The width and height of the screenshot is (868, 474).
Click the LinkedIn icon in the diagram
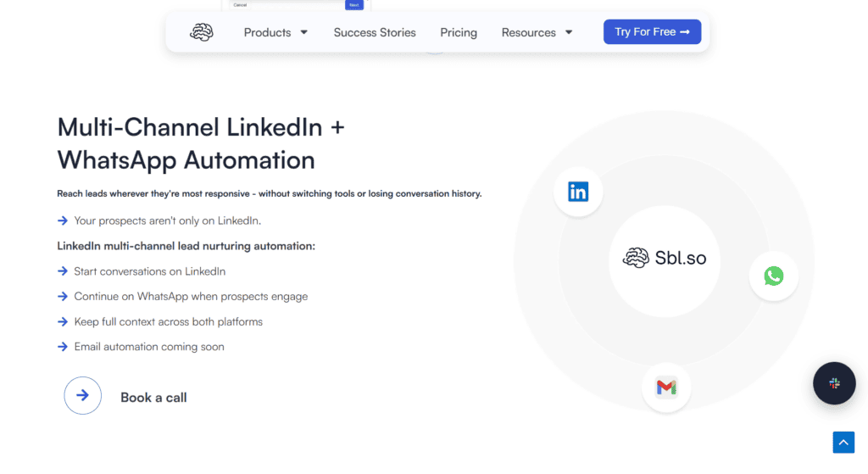pos(578,192)
